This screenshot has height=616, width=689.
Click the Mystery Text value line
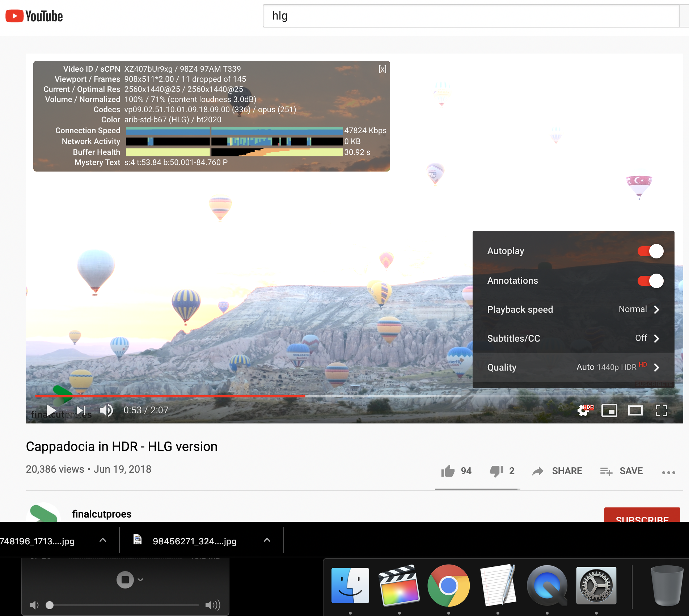point(176,163)
